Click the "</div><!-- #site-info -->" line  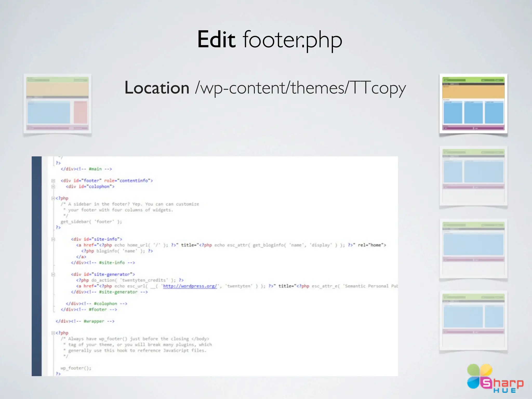click(x=103, y=263)
